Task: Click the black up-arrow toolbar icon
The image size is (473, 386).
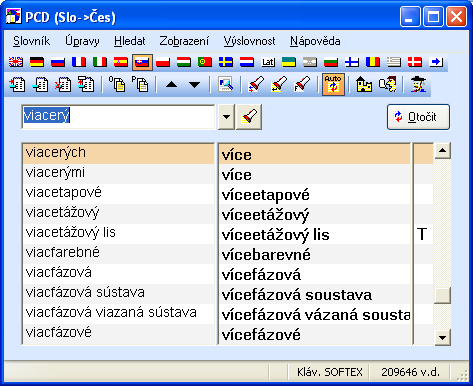Action: 171,85
